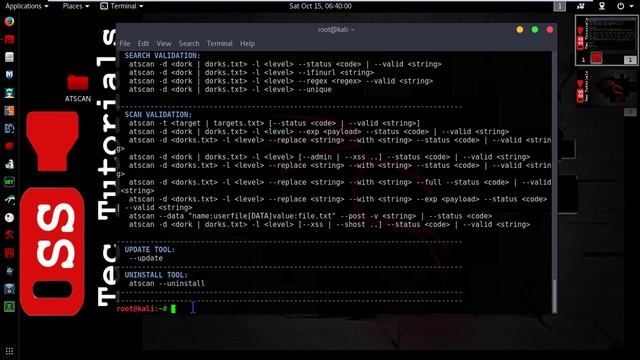
Task: Expand the system menu arrow
Action: click(x=632, y=6)
